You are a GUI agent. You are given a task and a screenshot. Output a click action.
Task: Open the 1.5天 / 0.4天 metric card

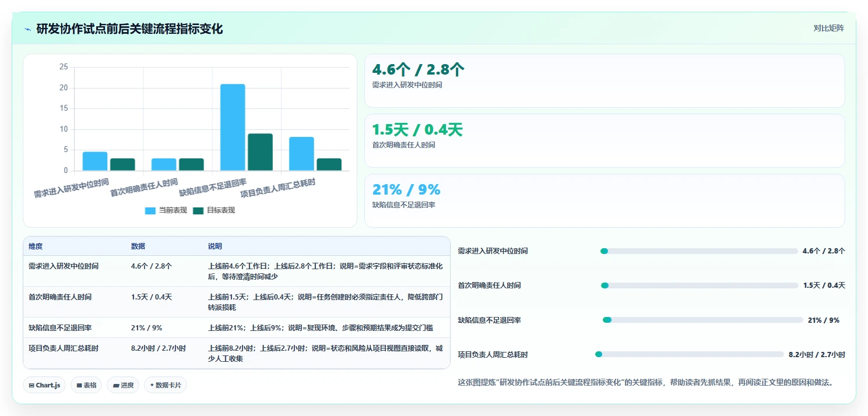pyautogui.click(x=605, y=140)
